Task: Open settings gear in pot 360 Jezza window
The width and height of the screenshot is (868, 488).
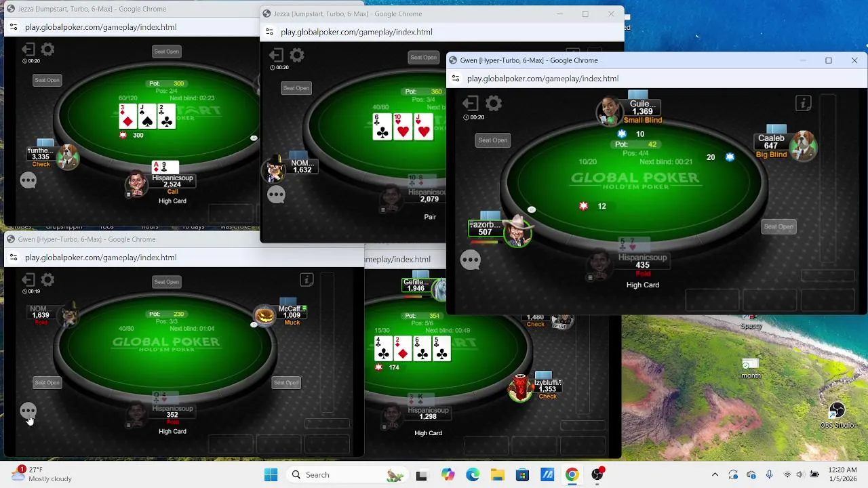Action: coord(296,56)
